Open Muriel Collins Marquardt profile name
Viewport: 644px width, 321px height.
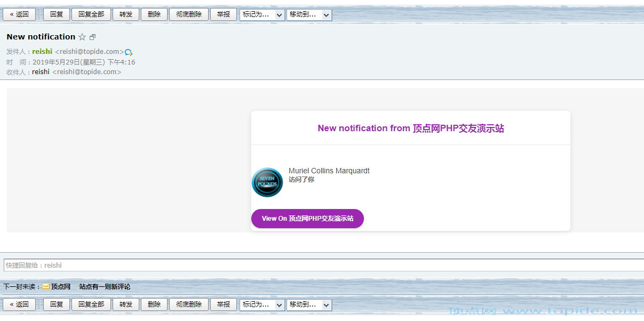coord(329,171)
